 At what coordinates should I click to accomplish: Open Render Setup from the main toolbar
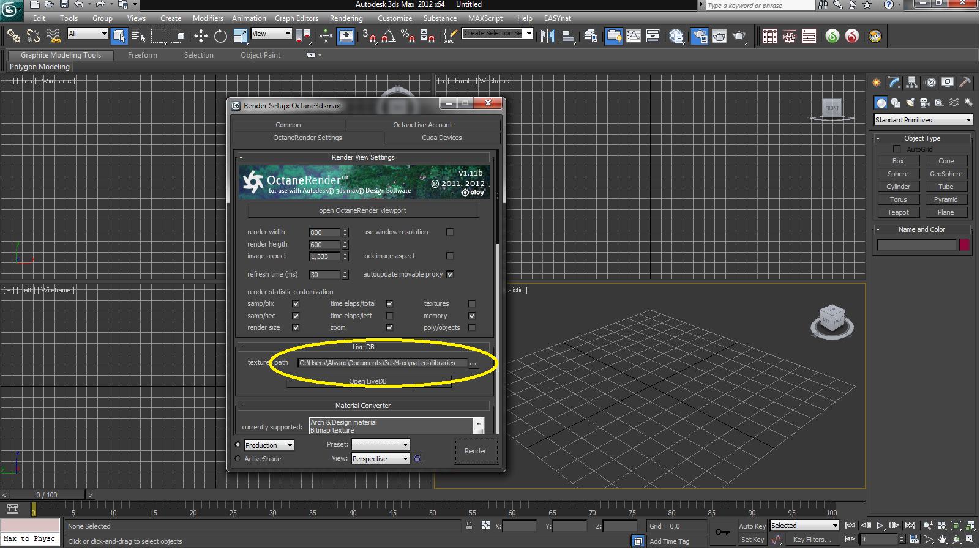coord(700,36)
